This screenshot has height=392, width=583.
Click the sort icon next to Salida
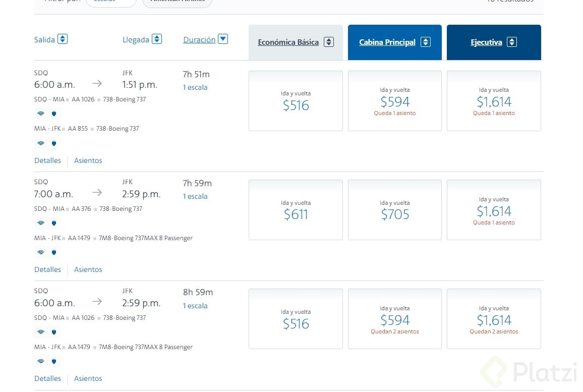63,39
